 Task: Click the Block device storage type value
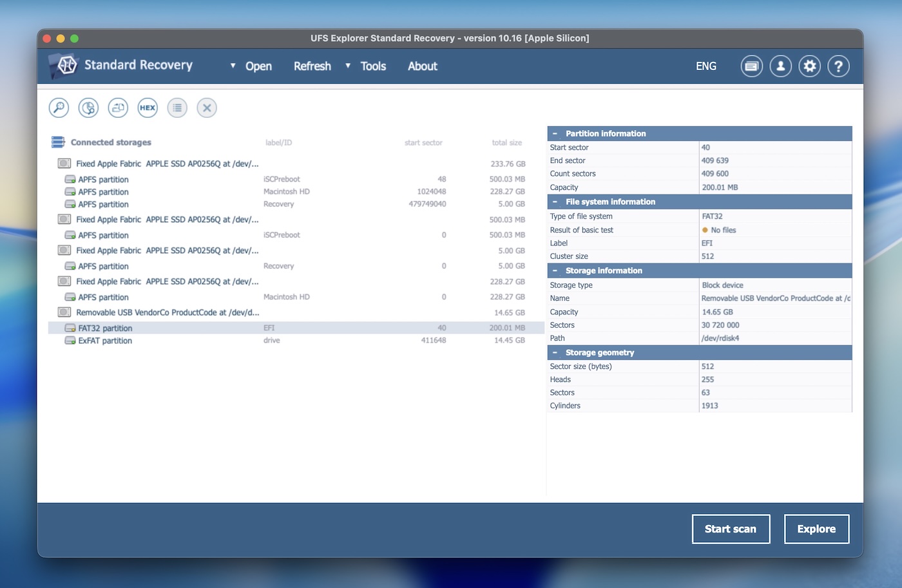tap(722, 285)
